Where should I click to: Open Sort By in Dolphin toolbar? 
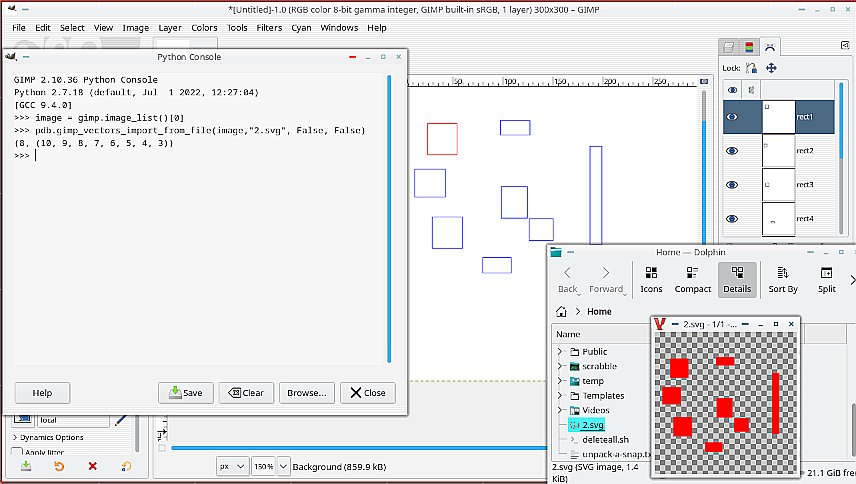(783, 280)
